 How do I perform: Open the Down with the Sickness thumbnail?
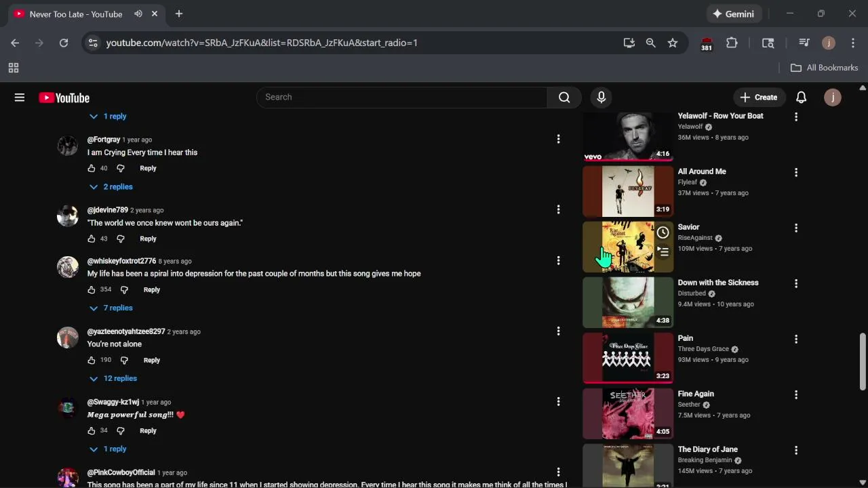[628, 302]
